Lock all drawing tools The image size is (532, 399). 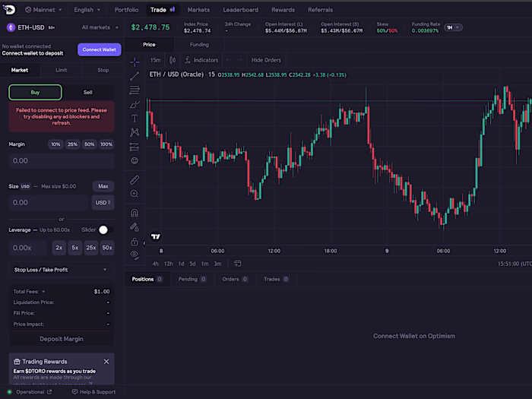tap(135, 242)
